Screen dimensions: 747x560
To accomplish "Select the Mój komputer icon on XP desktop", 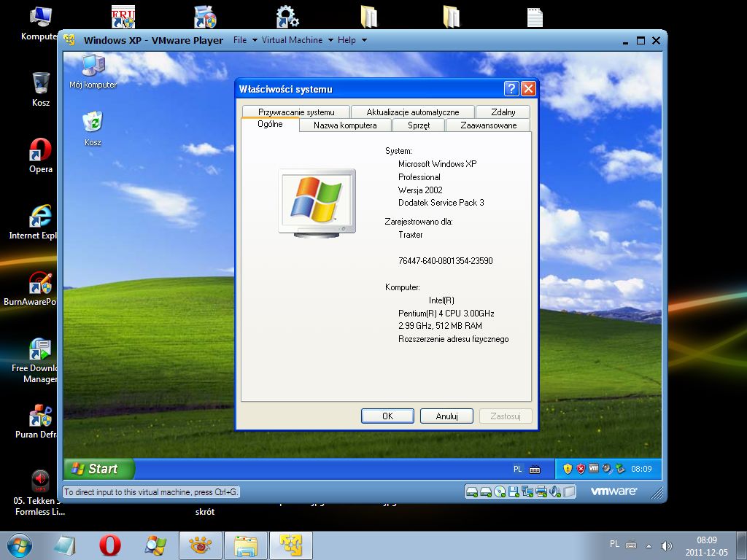I will (x=93, y=71).
